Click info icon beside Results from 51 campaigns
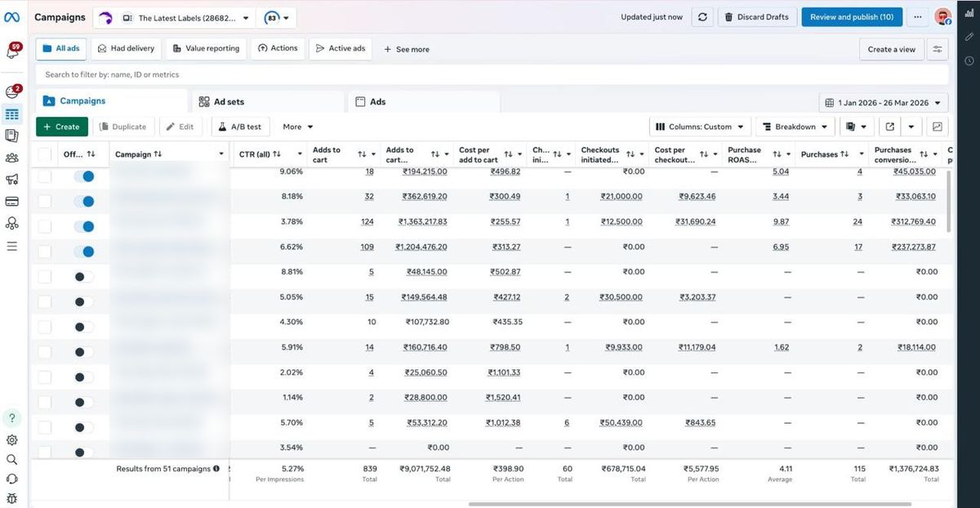The height and width of the screenshot is (508, 980). [216, 469]
